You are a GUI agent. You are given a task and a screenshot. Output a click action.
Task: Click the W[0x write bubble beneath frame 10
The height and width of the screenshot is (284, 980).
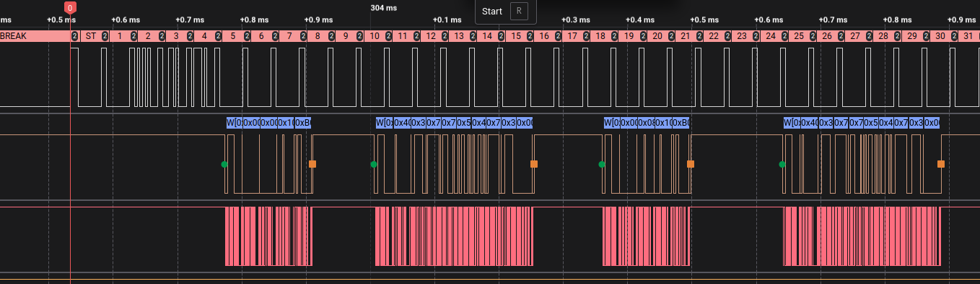click(x=384, y=123)
